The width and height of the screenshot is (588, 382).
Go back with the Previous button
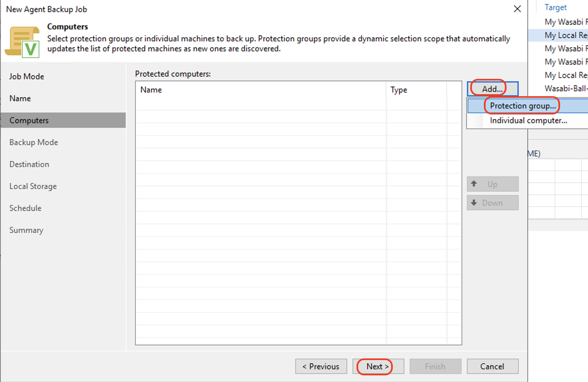click(321, 366)
